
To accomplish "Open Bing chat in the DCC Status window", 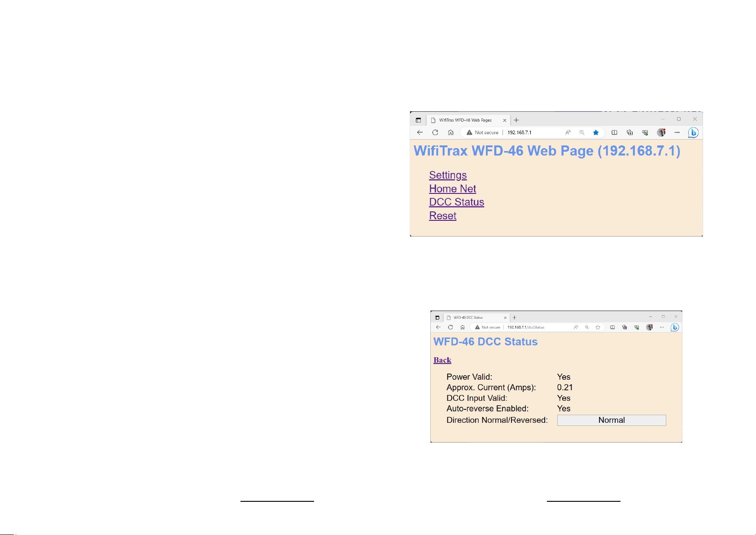I will (675, 328).
